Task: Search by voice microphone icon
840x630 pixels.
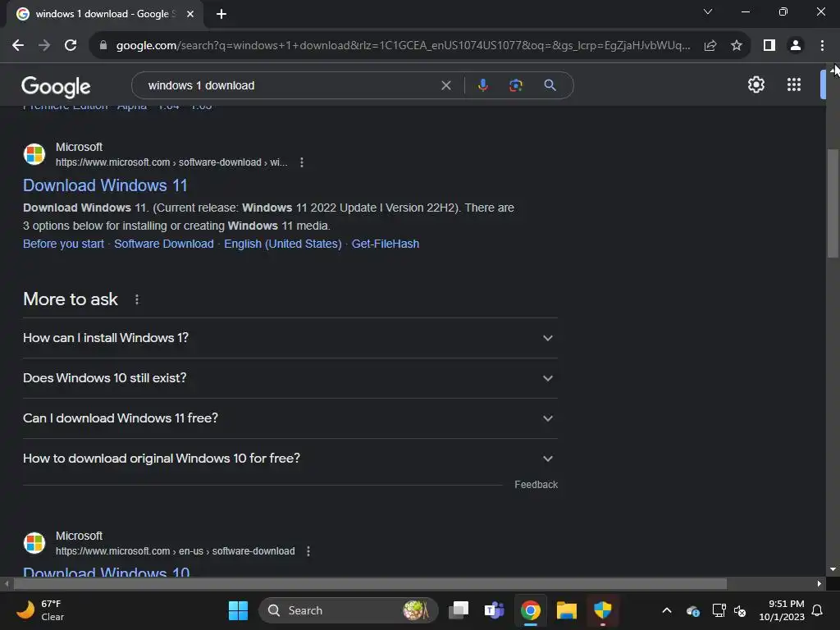Action: point(482,85)
